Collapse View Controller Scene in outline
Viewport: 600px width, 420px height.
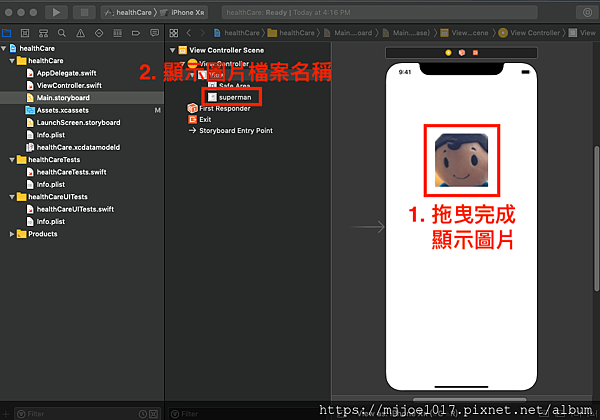click(x=173, y=50)
